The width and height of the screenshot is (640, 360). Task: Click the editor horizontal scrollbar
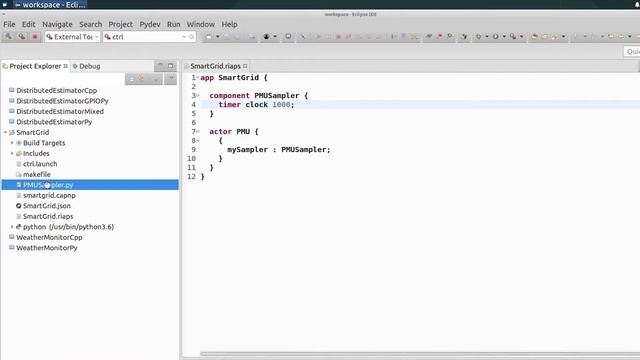click(x=420, y=354)
